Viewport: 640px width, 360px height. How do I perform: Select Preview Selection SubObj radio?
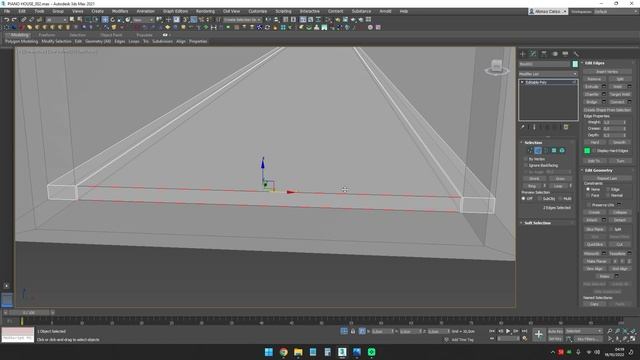pyautogui.click(x=540, y=199)
